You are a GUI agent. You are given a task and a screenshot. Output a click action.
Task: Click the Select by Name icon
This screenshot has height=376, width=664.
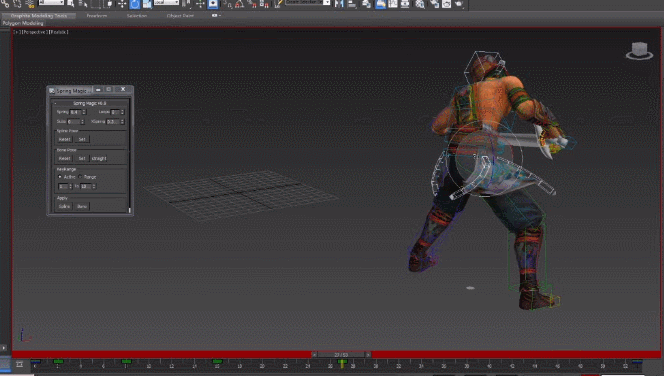[x=83, y=4]
